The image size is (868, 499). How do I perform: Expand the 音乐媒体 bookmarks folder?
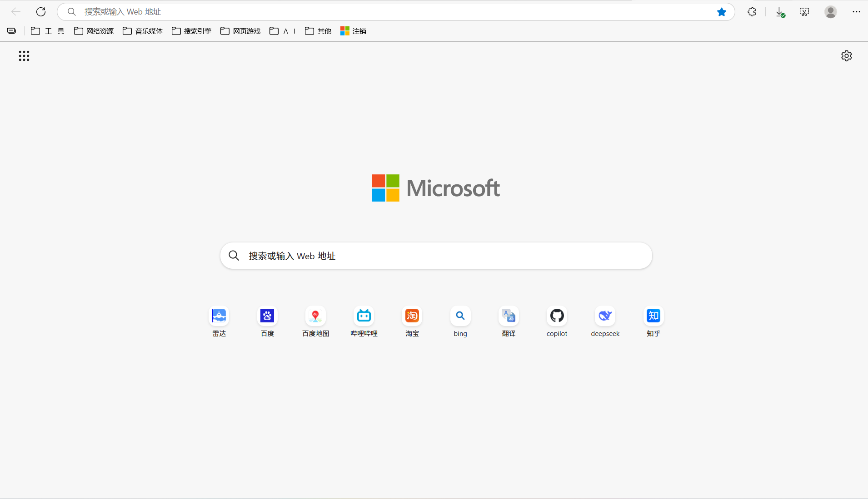tap(143, 31)
